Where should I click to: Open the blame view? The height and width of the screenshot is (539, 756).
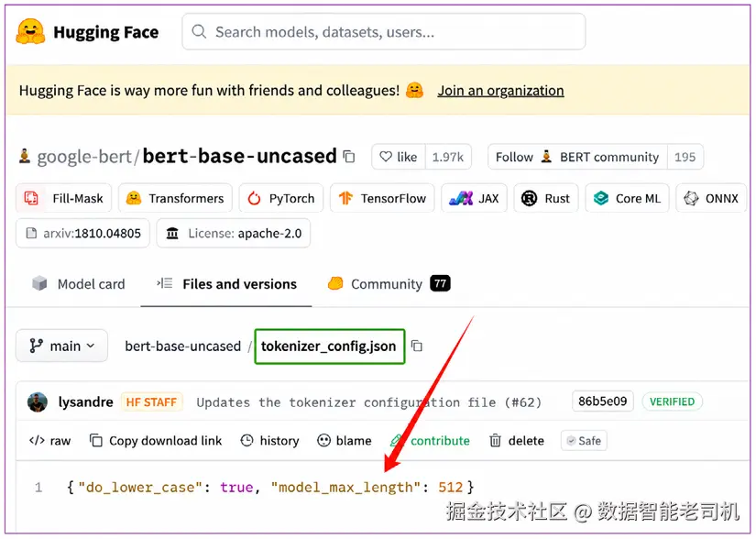coord(345,441)
